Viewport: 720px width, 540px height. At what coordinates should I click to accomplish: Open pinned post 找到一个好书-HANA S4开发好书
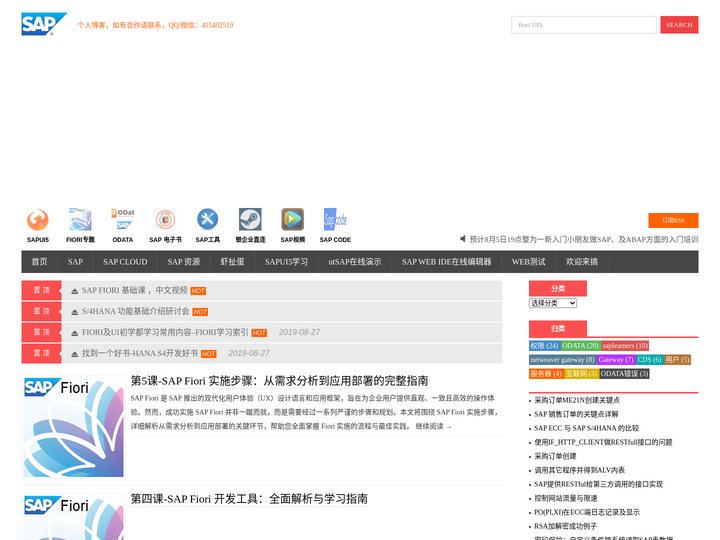pyautogui.click(x=140, y=353)
